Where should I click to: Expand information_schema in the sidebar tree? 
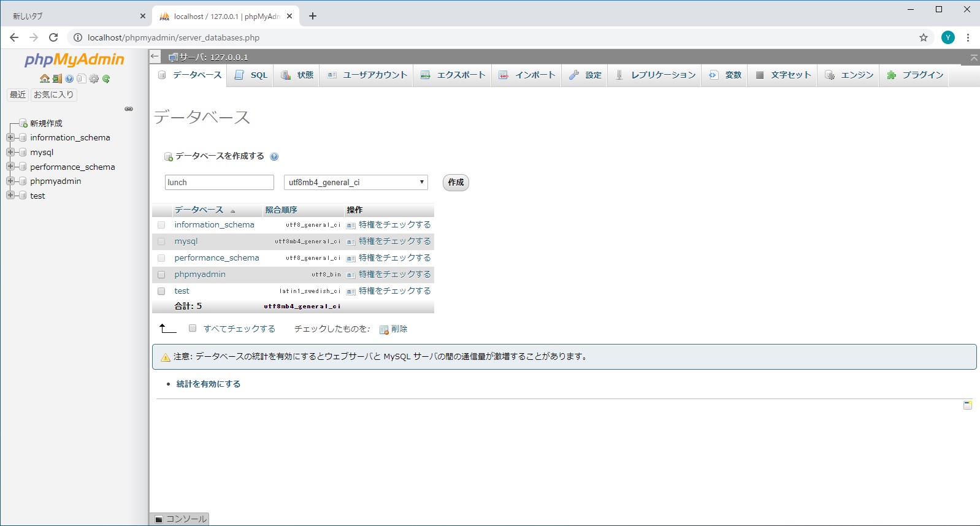click(x=10, y=138)
